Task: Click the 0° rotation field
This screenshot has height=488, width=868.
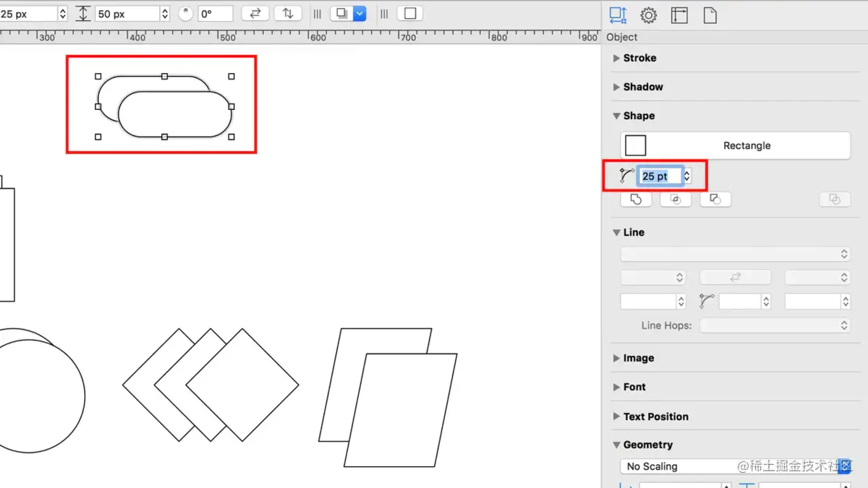Action: point(216,14)
